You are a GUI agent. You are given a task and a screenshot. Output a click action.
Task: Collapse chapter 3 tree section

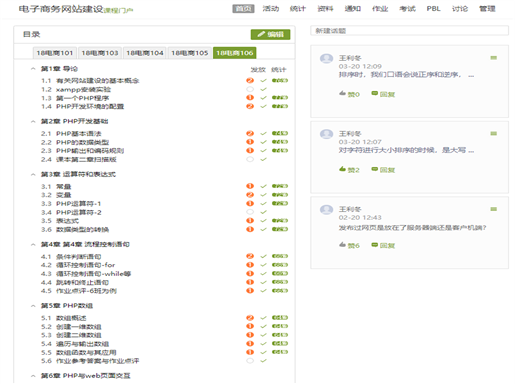click(x=33, y=174)
